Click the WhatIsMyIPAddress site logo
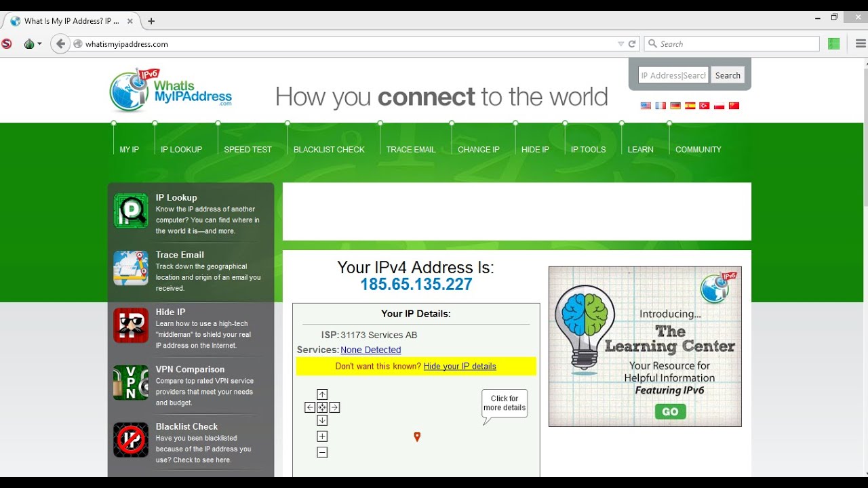Viewport: 868px width, 488px height. pos(171,90)
